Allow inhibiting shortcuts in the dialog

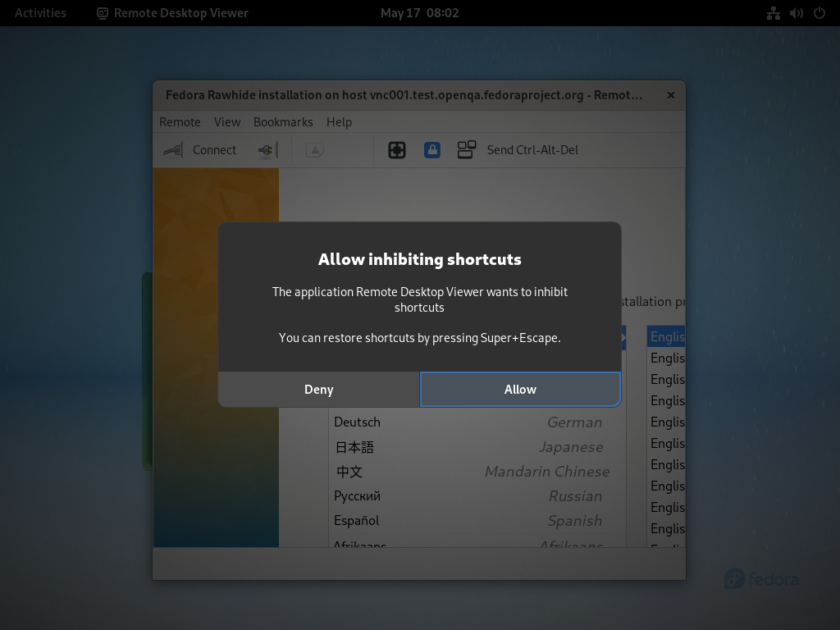tap(520, 390)
